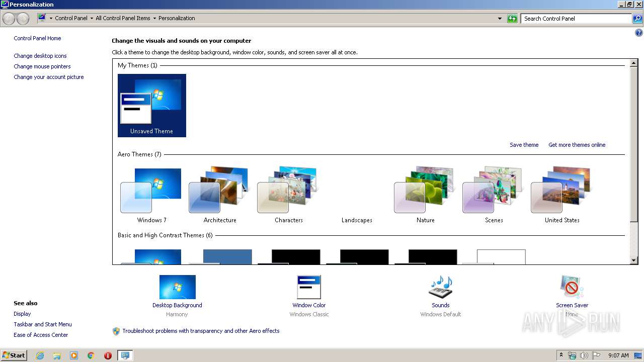Expand the address bar history dropdown
The image size is (644, 362).
(x=500, y=19)
